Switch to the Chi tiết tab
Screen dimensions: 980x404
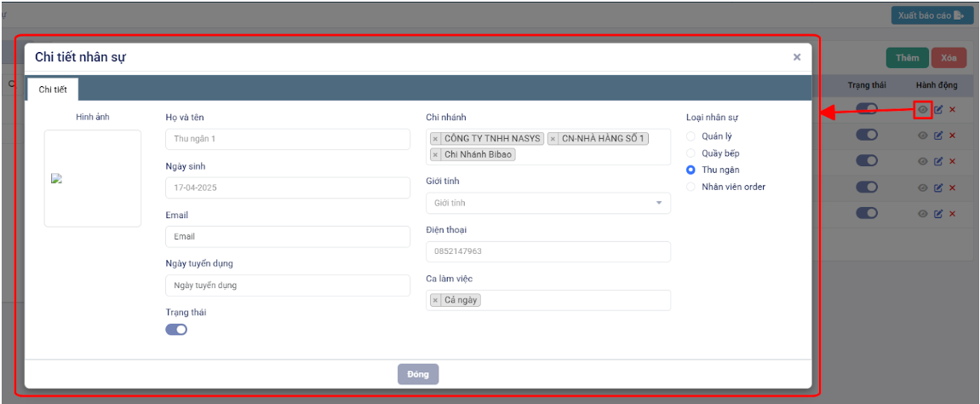tap(53, 89)
